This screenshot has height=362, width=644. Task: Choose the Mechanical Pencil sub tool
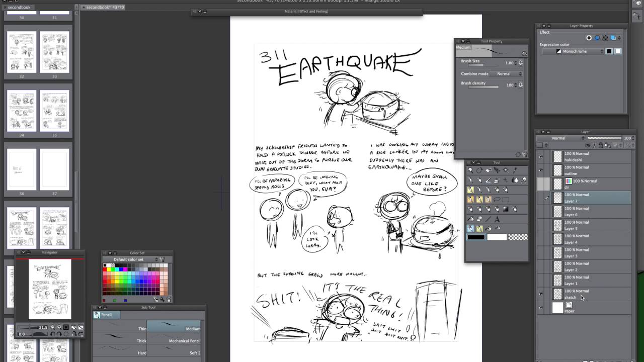click(174, 338)
